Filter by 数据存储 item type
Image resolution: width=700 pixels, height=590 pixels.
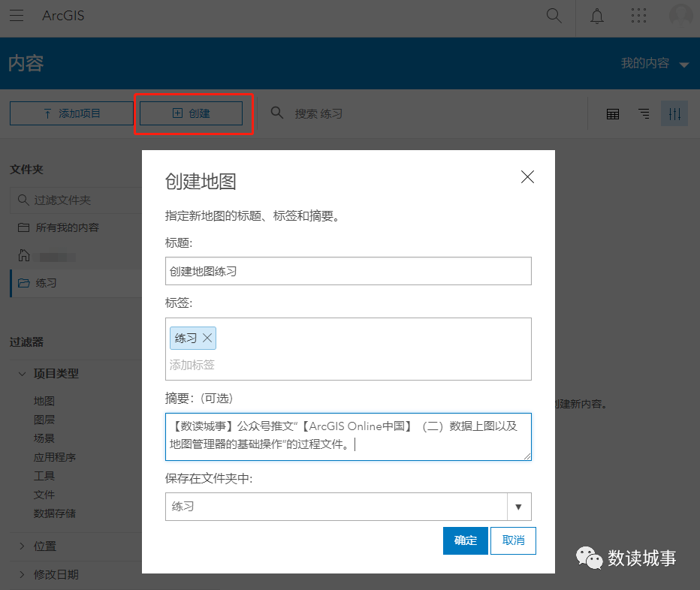55,513
